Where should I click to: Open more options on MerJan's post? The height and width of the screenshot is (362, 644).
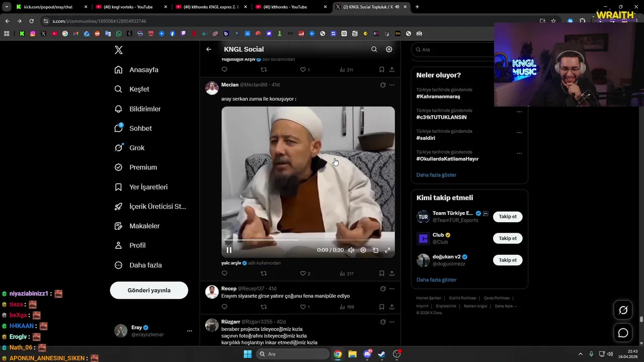point(392,85)
